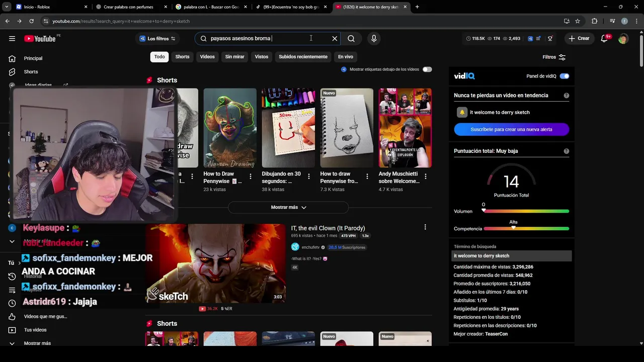This screenshot has height=362, width=644.
Task: Open Chrome extensions puzzle icon
Action: (594, 21)
